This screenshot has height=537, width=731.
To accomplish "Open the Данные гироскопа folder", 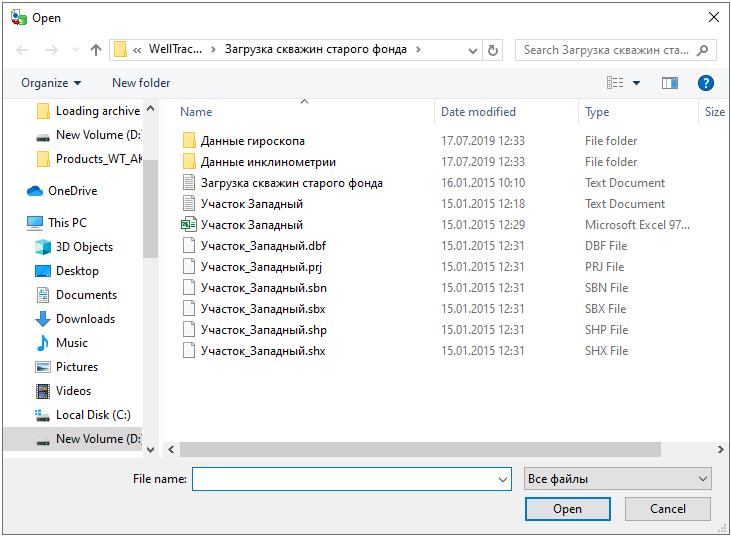I will click(x=252, y=141).
